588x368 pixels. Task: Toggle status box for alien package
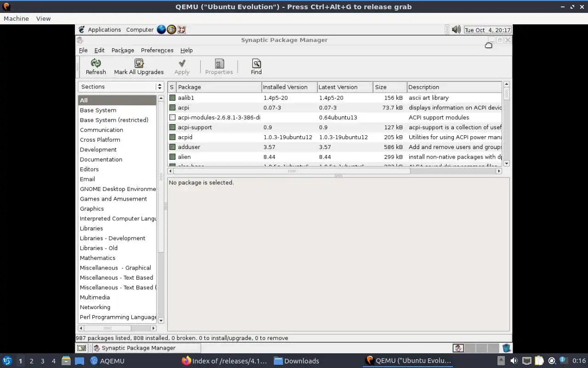coord(172,157)
